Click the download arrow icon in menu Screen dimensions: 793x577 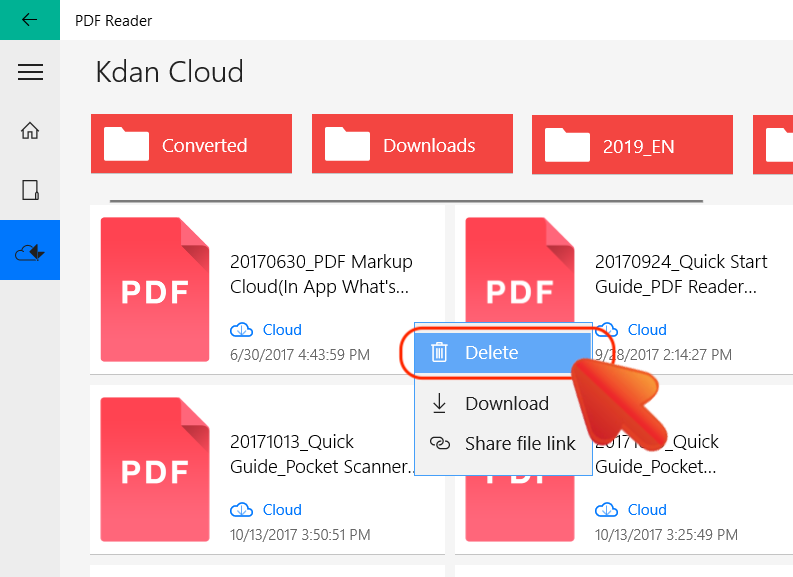pos(439,404)
